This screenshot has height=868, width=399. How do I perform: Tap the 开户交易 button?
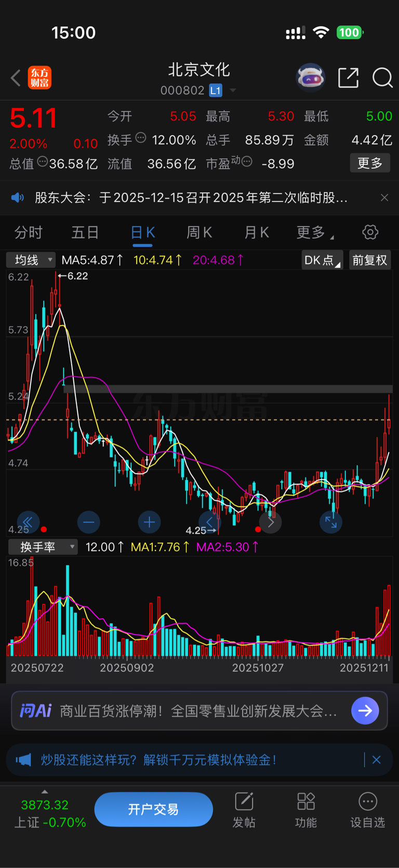153,809
